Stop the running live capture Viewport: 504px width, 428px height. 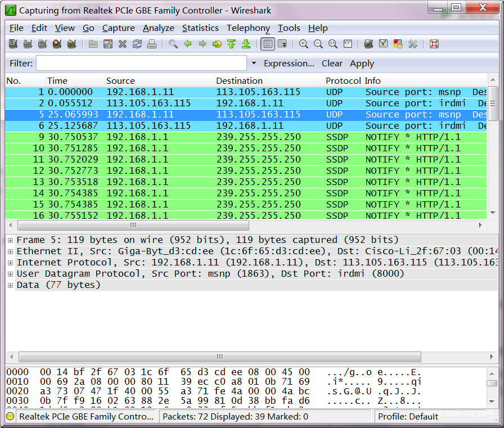pyautogui.click(x=57, y=44)
